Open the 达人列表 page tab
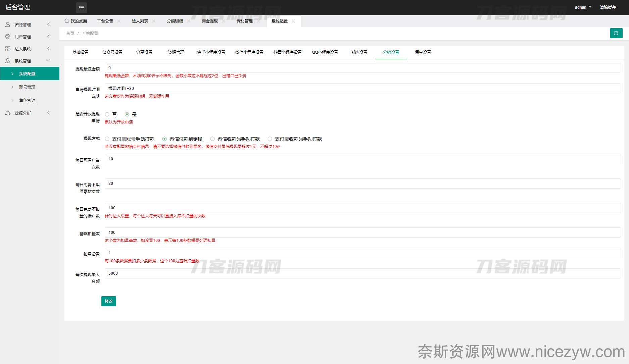 (140, 21)
